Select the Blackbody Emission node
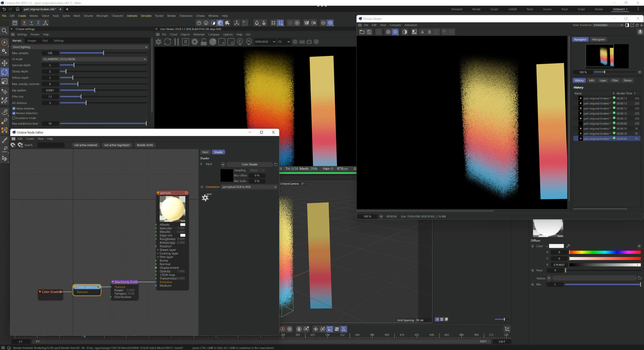The height and width of the screenshot is (350, 644). pyautogui.click(x=124, y=282)
